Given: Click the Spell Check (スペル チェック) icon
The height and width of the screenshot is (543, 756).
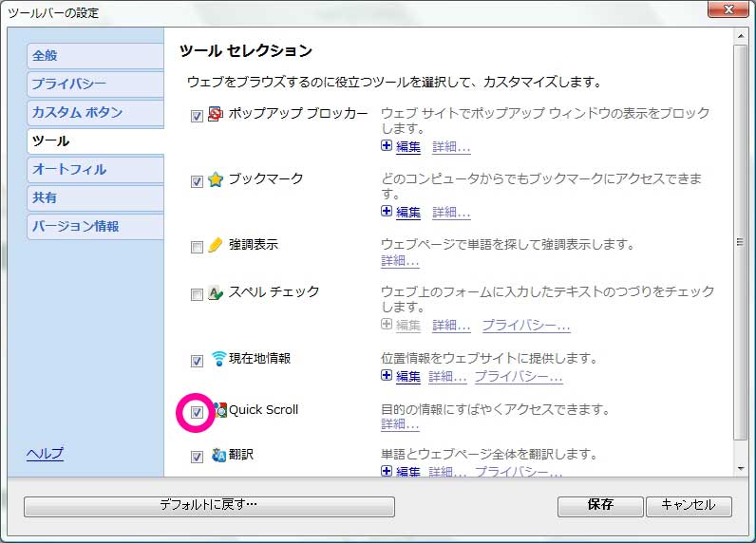Looking at the screenshot, I should (216, 292).
